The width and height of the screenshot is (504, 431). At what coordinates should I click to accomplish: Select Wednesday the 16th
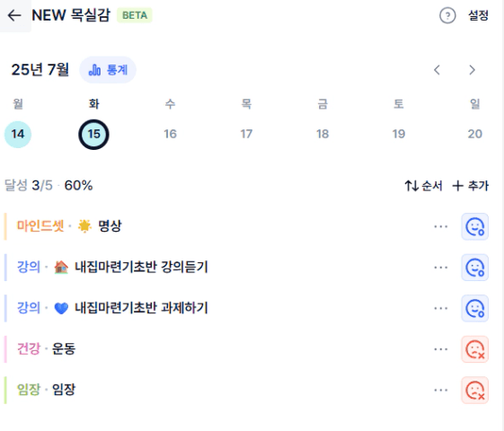[x=170, y=134]
